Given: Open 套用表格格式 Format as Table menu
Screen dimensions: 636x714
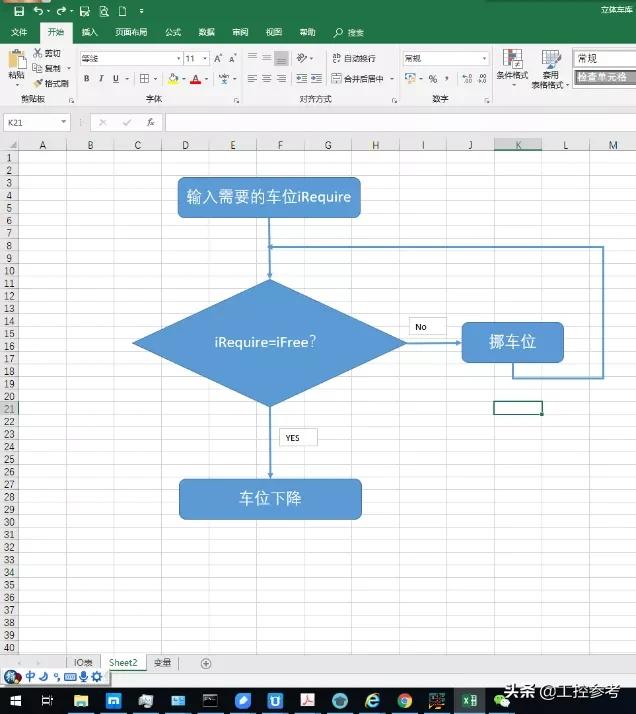Looking at the screenshot, I should pos(550,69).
